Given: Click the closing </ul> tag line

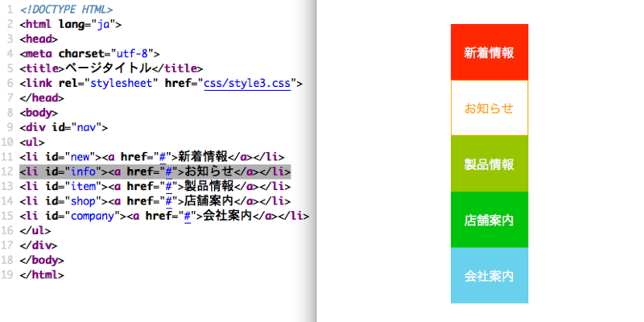Looking at the screenshot, I should tap(35, 231).
